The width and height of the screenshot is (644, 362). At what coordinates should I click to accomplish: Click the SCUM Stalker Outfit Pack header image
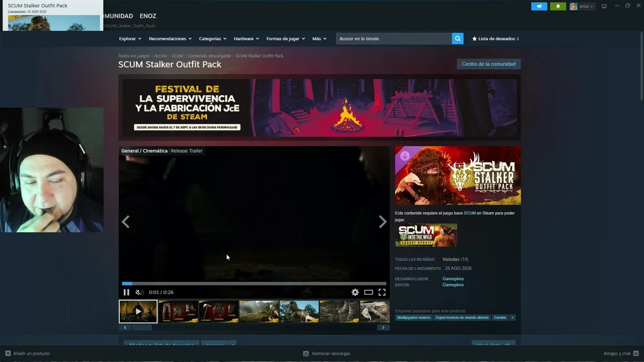pos(458,175)
